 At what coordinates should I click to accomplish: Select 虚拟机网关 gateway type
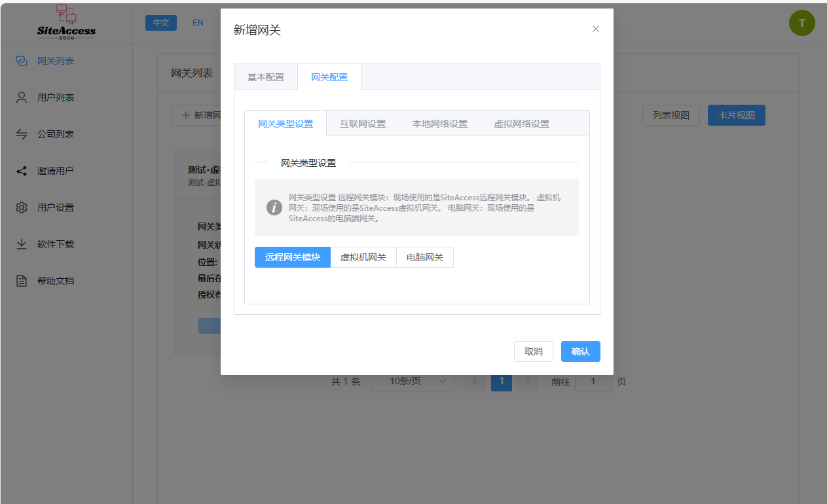coord(363,257)
